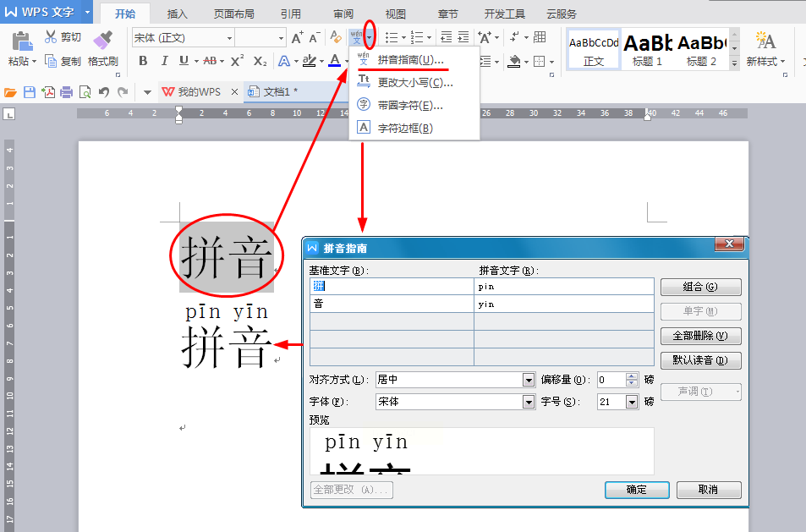The image size is (806, 532).
Task: Click the 默认读音(D) button
Action: [700, 360]
